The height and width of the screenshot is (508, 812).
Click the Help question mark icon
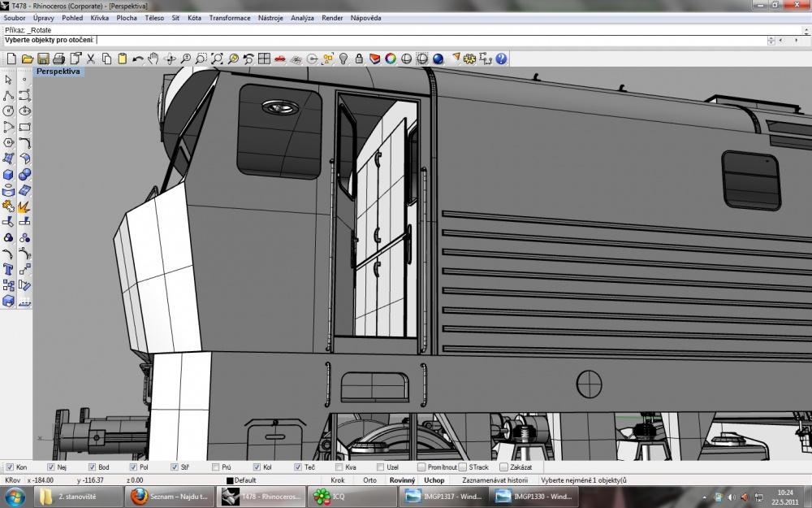(x=501, y=59)
